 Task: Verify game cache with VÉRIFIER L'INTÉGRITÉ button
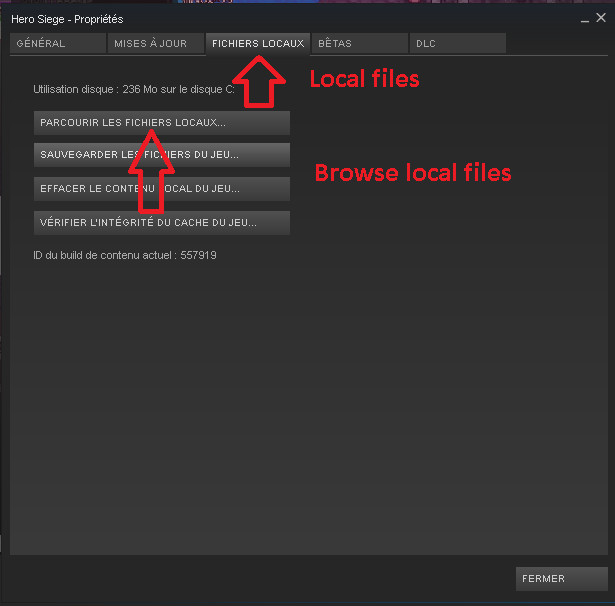tap(162, 223)
